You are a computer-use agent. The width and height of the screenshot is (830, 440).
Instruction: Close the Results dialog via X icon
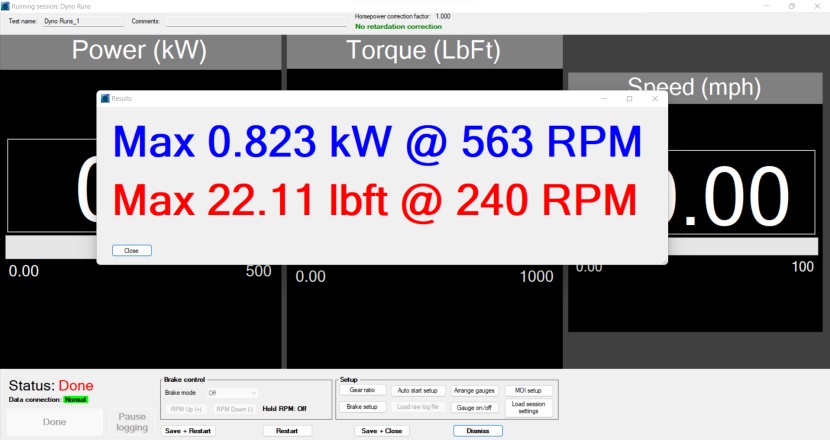pos(655,98)
